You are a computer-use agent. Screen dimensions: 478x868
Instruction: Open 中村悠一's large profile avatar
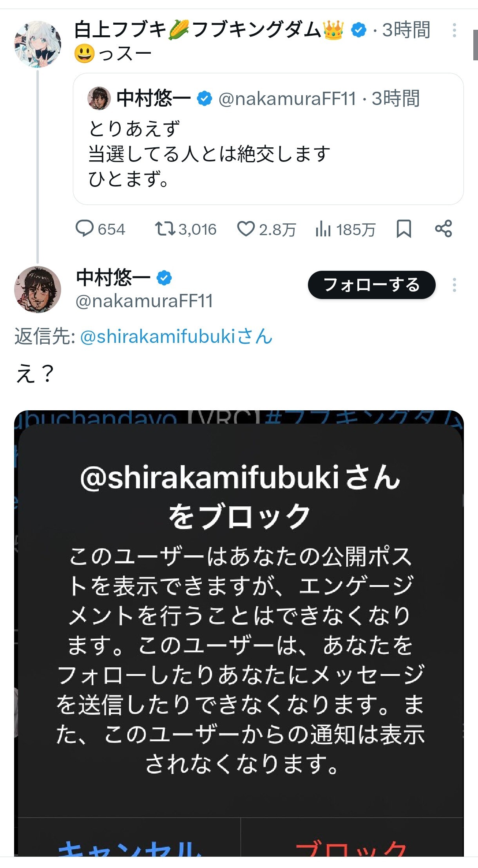coord(38,290)
